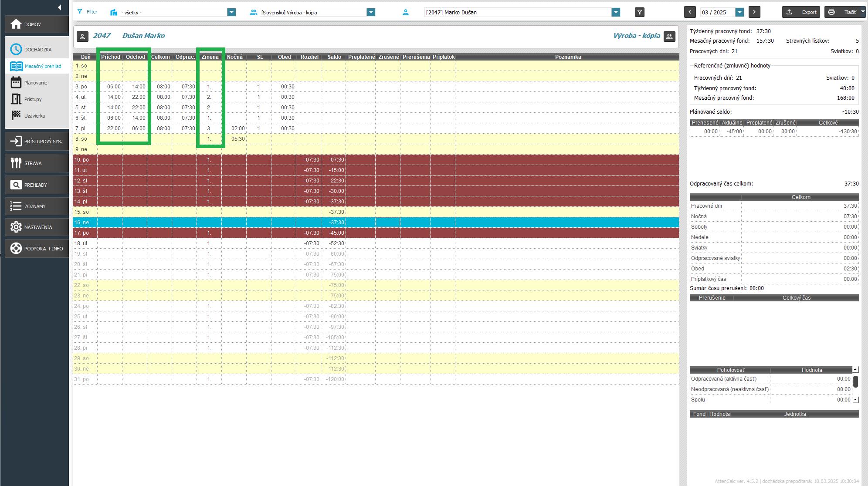
Task: Click the person icon next to 2047
Action: pyautogui.click(x=82, y=36)
